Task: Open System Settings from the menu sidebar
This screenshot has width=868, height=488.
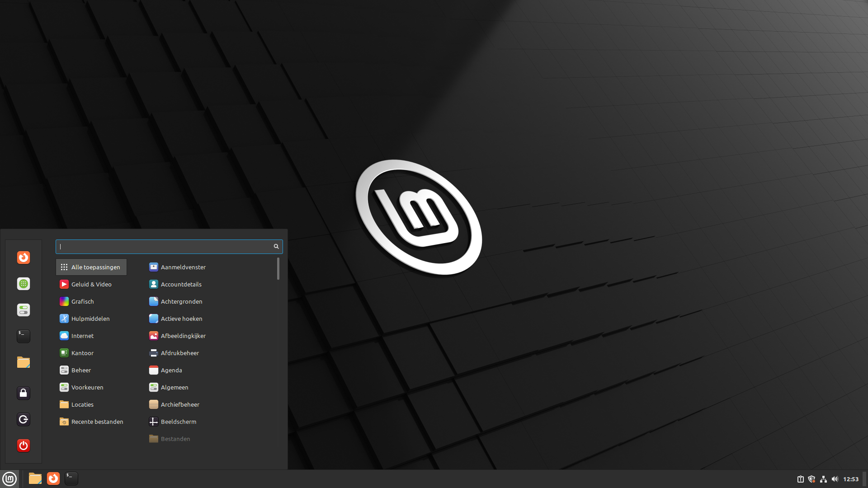Action: click(x=23, y=310)
